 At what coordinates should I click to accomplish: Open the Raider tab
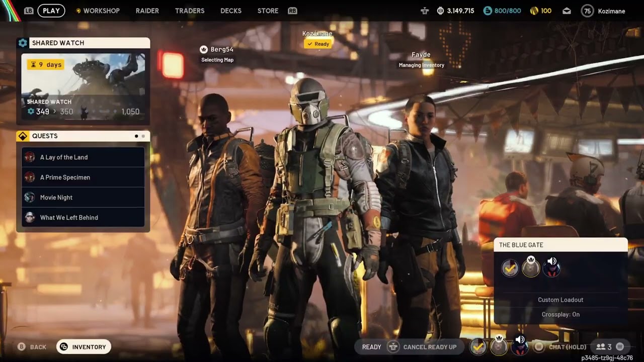point(147,11)
